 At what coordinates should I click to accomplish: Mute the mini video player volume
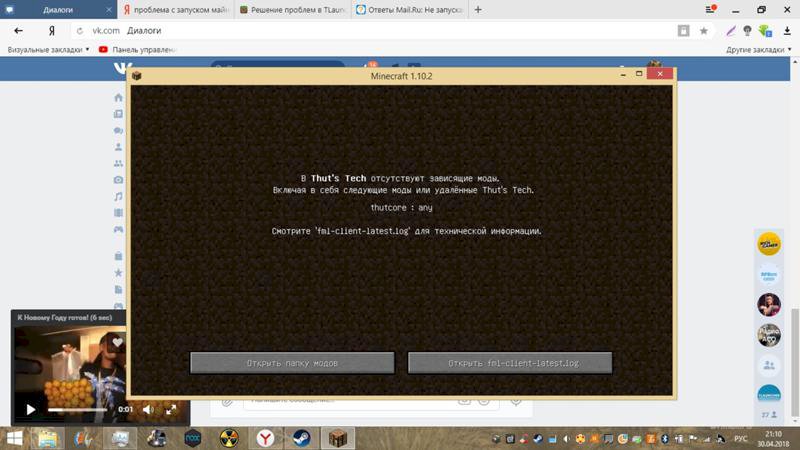[148, 409]
